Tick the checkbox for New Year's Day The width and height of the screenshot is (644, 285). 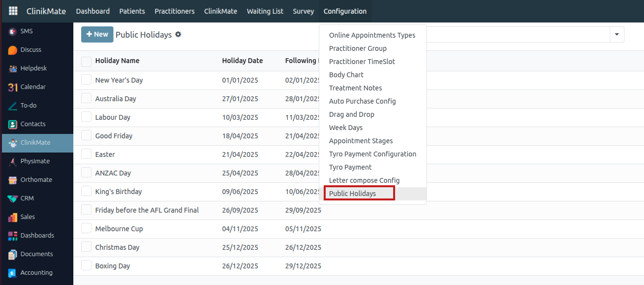click(87, 80)
